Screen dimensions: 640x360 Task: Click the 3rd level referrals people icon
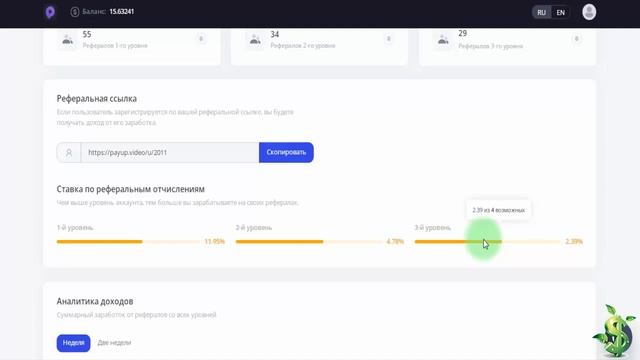443,40
